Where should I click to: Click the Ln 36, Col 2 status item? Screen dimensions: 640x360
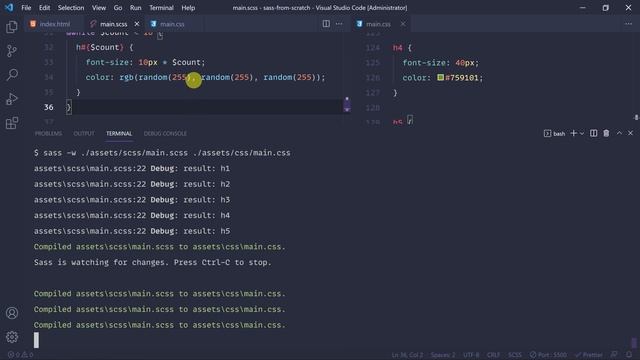point(407,355)
